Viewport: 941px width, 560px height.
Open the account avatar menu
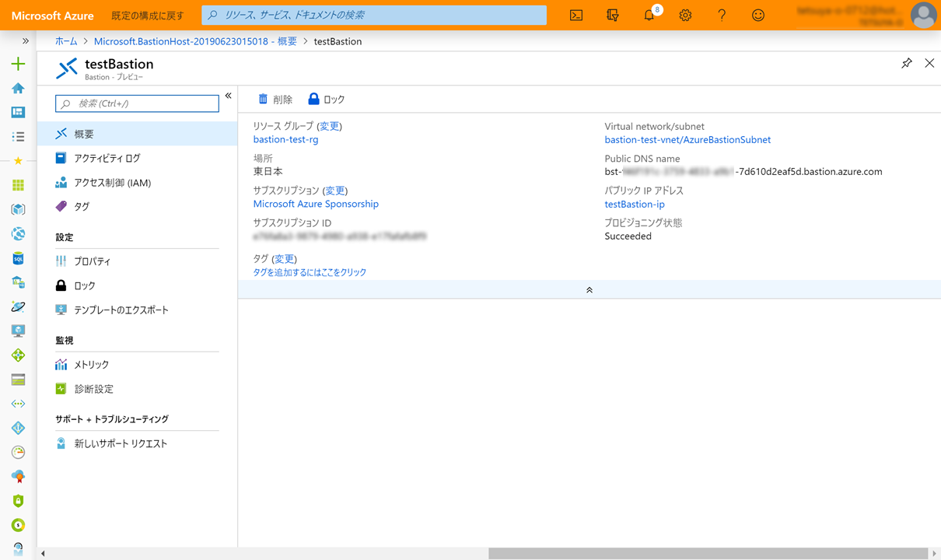[x=923, y=15]
